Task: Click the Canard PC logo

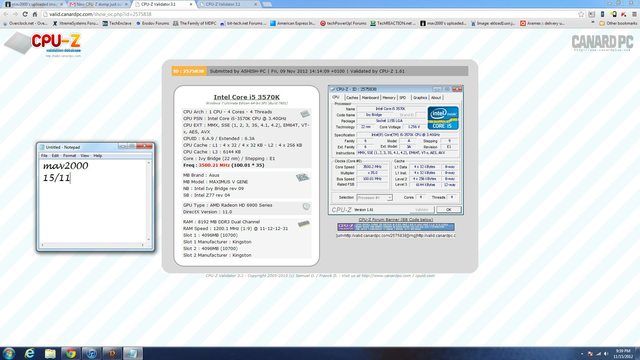Action: [602, 43]
